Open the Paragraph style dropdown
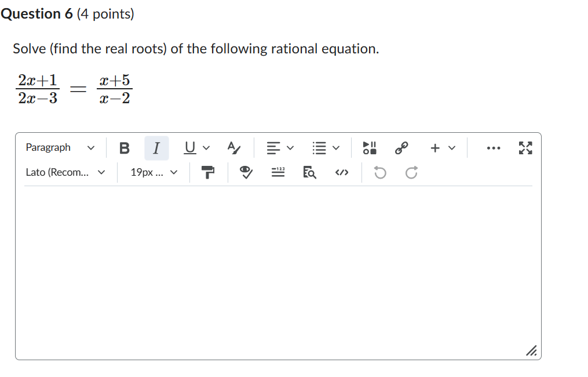 click(x=60, y=147)
